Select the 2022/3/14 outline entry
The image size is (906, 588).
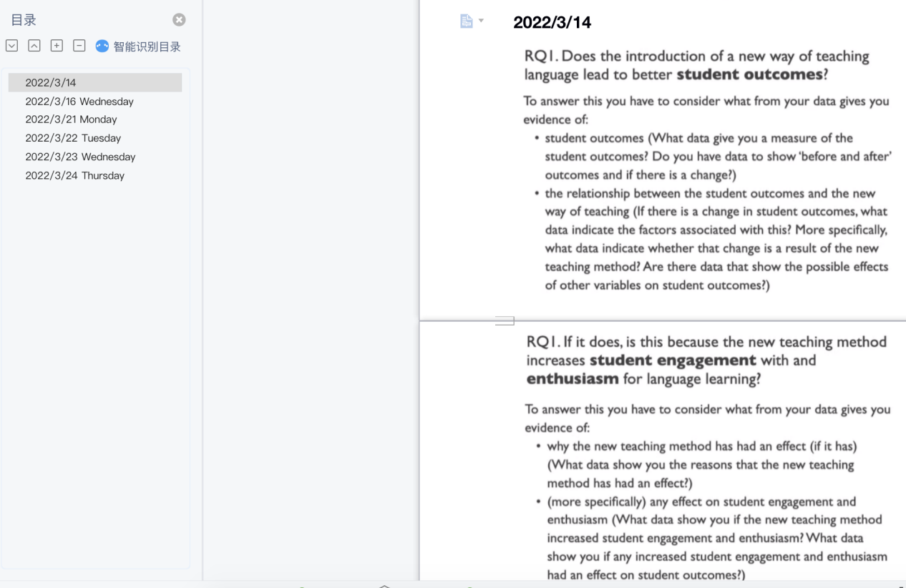coord(51,83)
